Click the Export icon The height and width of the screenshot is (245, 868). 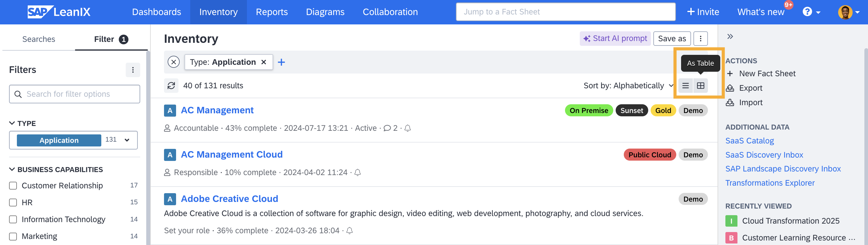(730, 88)
